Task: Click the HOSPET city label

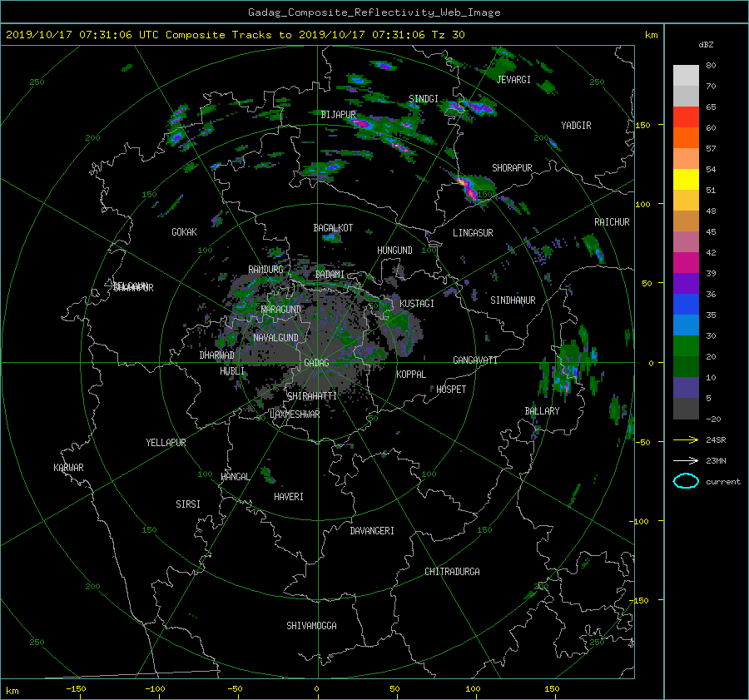Action: [451, 390]
